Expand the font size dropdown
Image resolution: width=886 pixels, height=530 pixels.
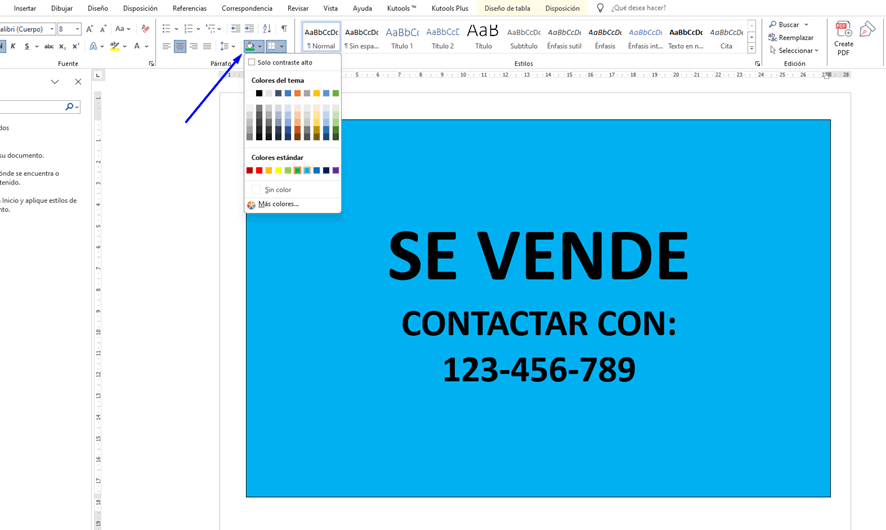click(x=78, y=29)
